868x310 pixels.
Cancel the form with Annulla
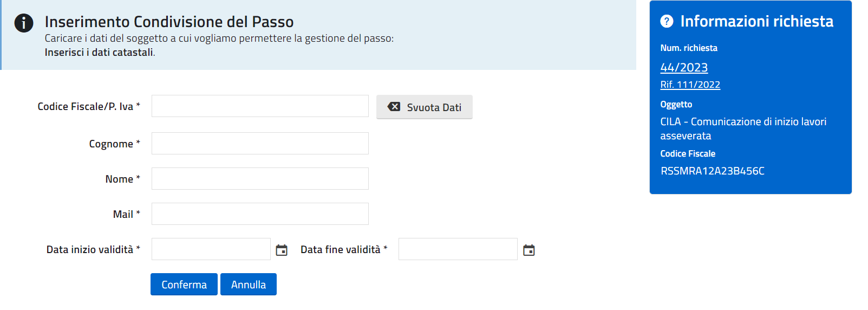(x=249, y=285)
